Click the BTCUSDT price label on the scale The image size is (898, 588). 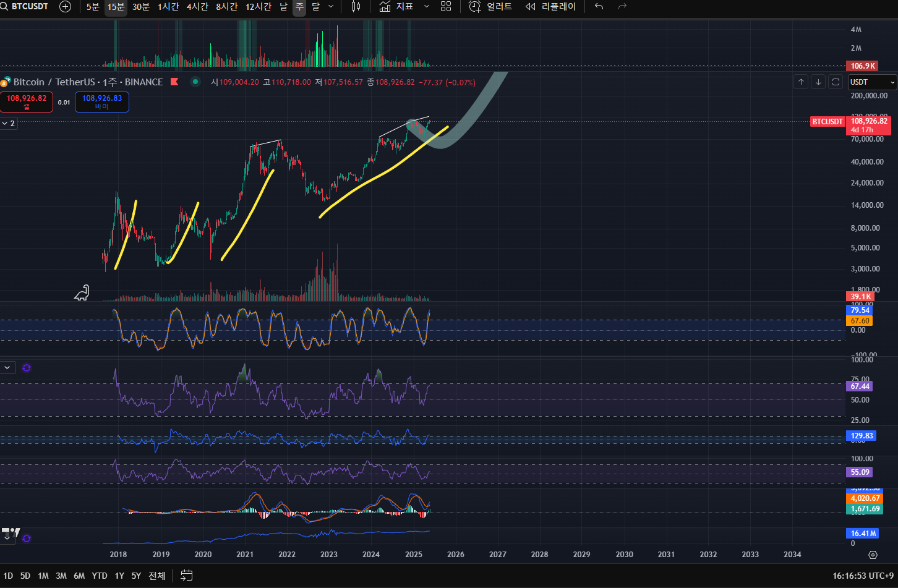tap(827, 122)
